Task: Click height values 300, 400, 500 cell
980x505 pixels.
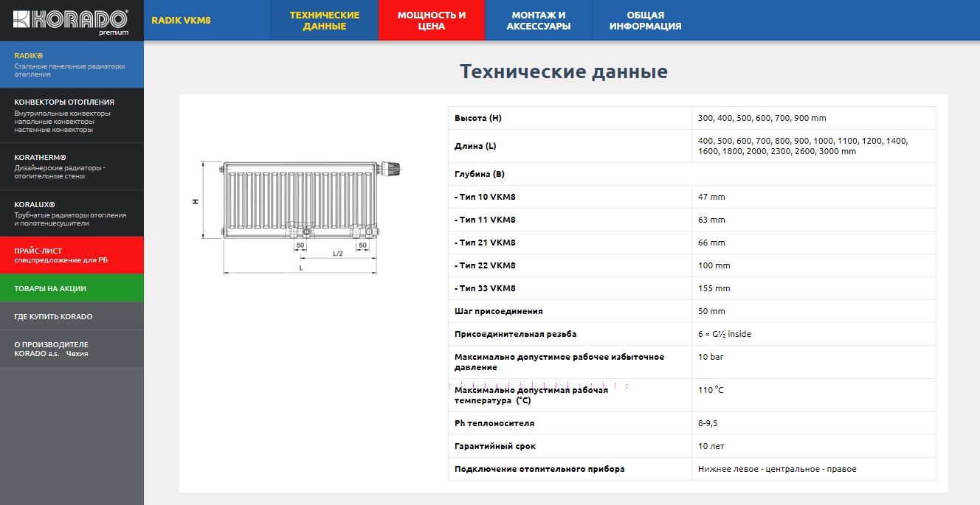Action: 762,118
